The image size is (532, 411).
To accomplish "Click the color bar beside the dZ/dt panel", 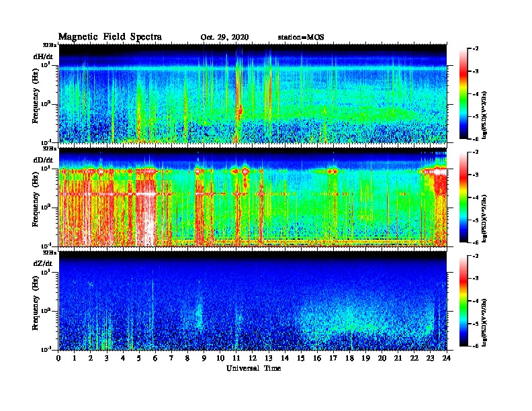I will pos(463,301).
